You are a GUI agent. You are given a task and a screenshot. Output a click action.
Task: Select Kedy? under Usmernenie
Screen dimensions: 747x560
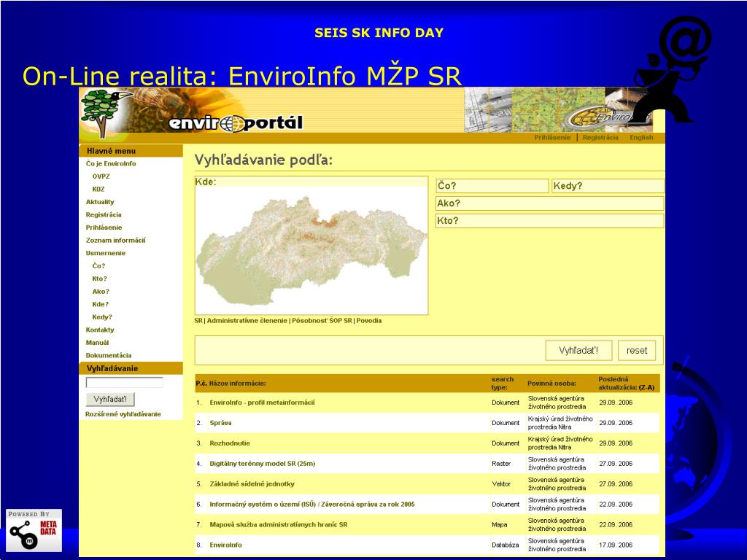tap(102, 317)
